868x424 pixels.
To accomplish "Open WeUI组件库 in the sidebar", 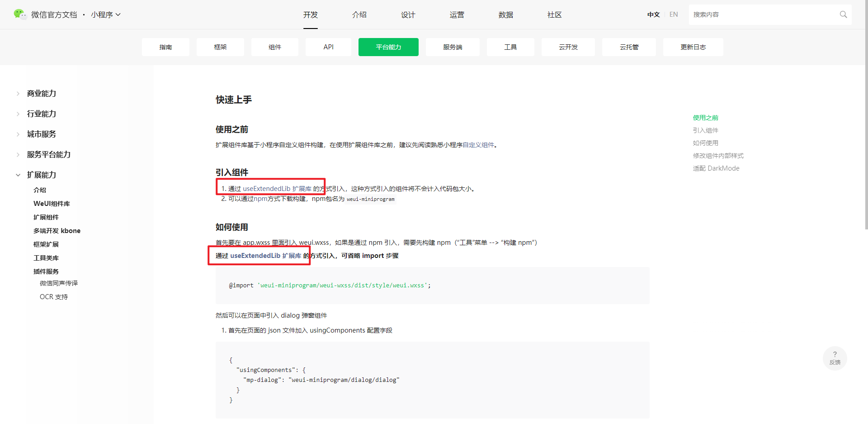I will (x=52, y=204).
